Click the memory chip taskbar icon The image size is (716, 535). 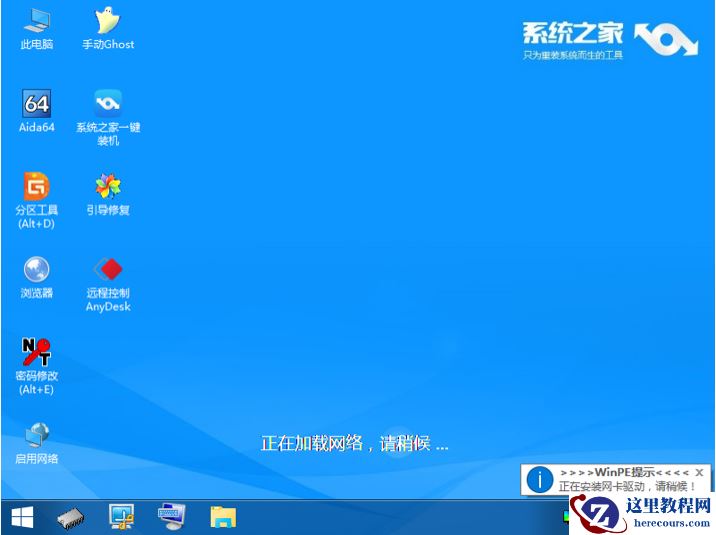tap(71, 519)
